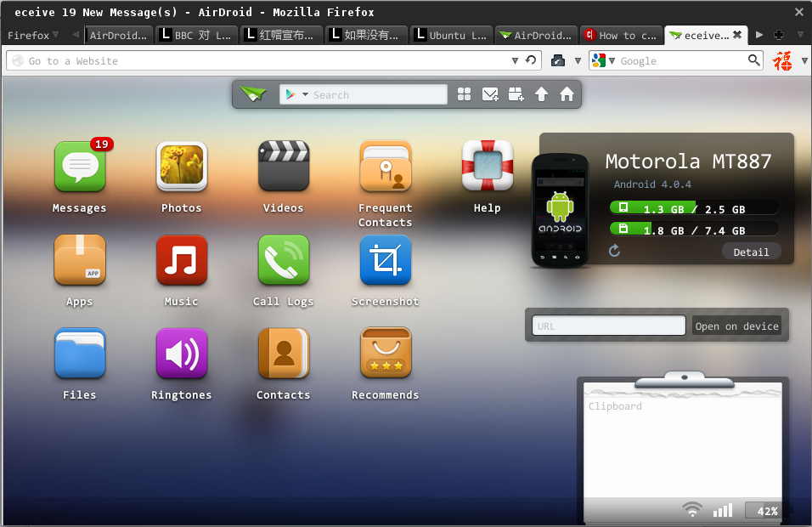Click the 1.8 GB / 7.4 GB storage bar

(x=693, y=229)
